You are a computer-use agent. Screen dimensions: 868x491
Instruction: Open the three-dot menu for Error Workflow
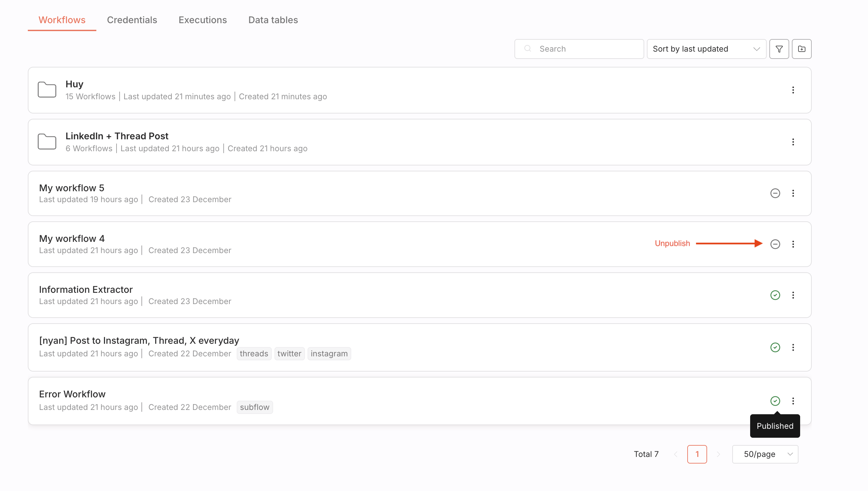793,401
